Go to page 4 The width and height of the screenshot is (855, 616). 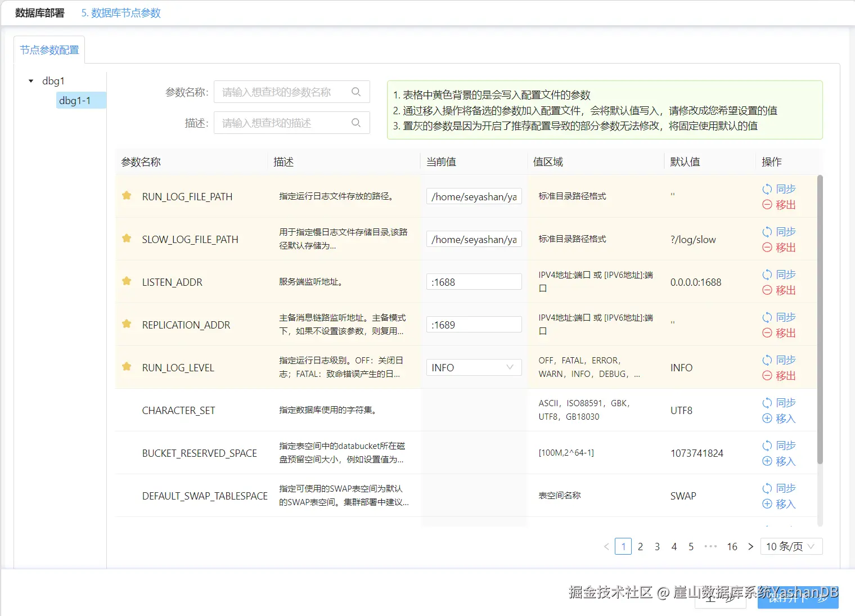coord(674,546)
